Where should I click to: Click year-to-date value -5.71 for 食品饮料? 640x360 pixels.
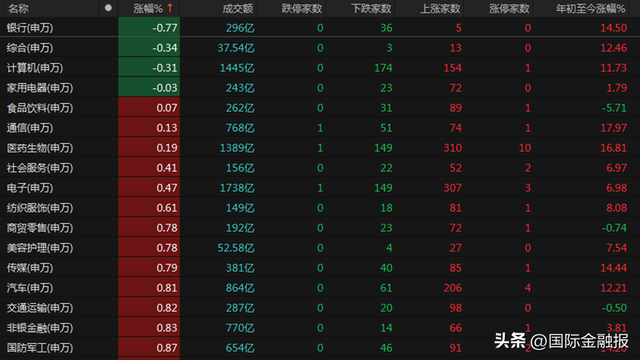(614, 108)
